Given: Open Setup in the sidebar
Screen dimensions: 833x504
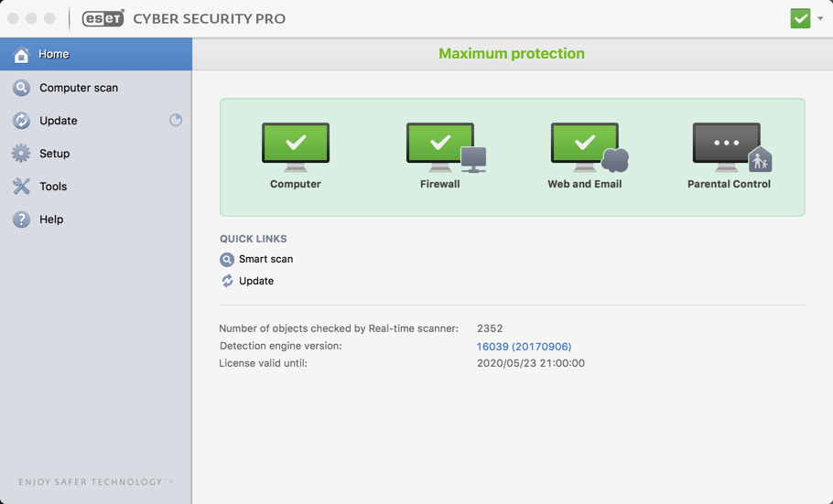Looking at the screenshot, I should (95, 154).
